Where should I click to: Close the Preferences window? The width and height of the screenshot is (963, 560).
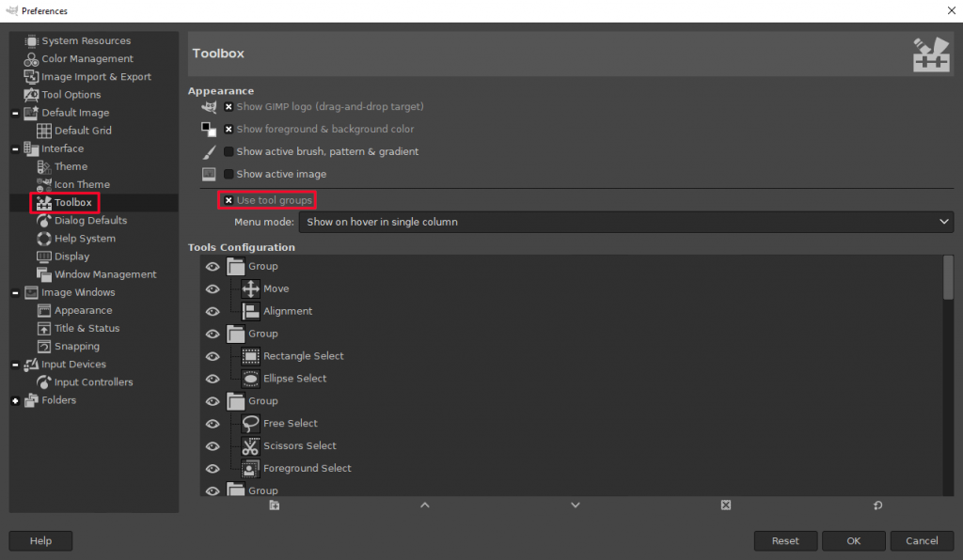pyautogui.click(x=951, y=10)
